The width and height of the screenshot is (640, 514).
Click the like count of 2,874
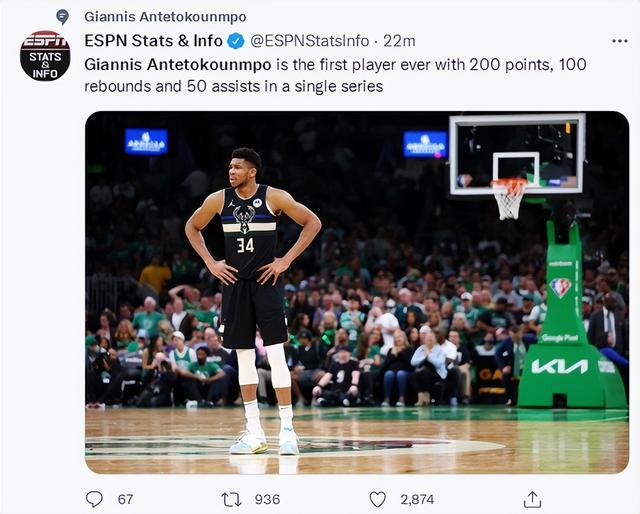click(417, 498)
